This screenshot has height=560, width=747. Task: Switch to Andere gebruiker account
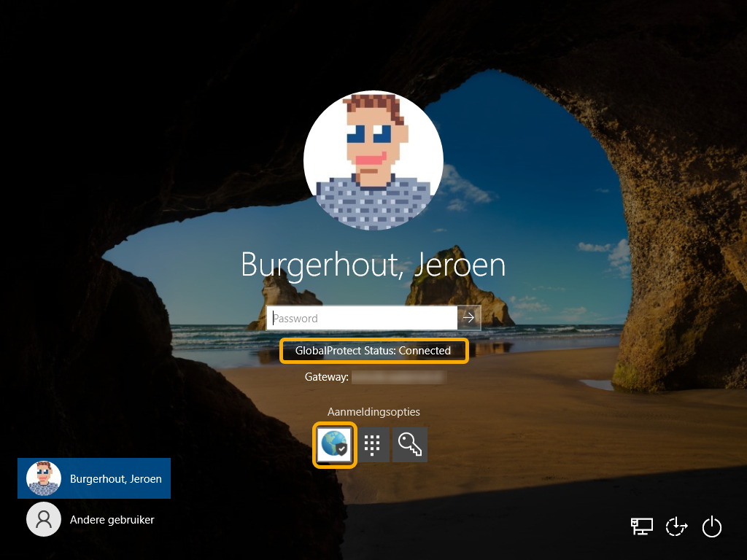click(112, 520)
